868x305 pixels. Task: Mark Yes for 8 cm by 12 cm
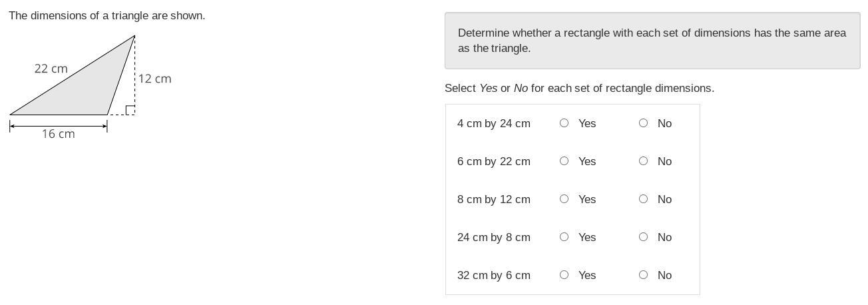(x=564, y=199)
